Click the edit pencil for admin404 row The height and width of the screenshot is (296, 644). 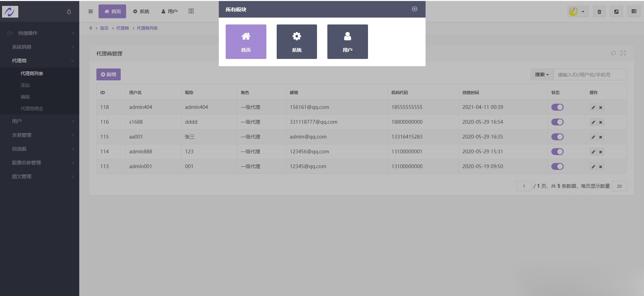593,108
